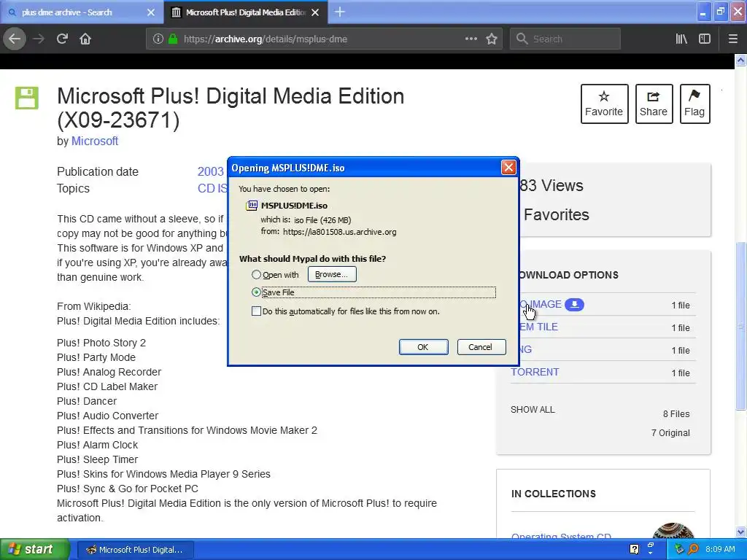Select the Open with radio option
747x560 pixels.
(x=256, y=275)
